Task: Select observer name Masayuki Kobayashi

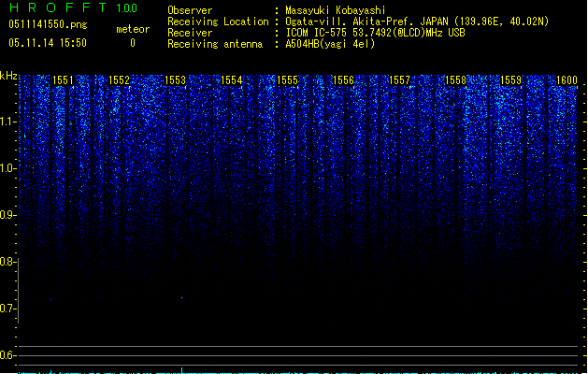Action: point(336,10)
